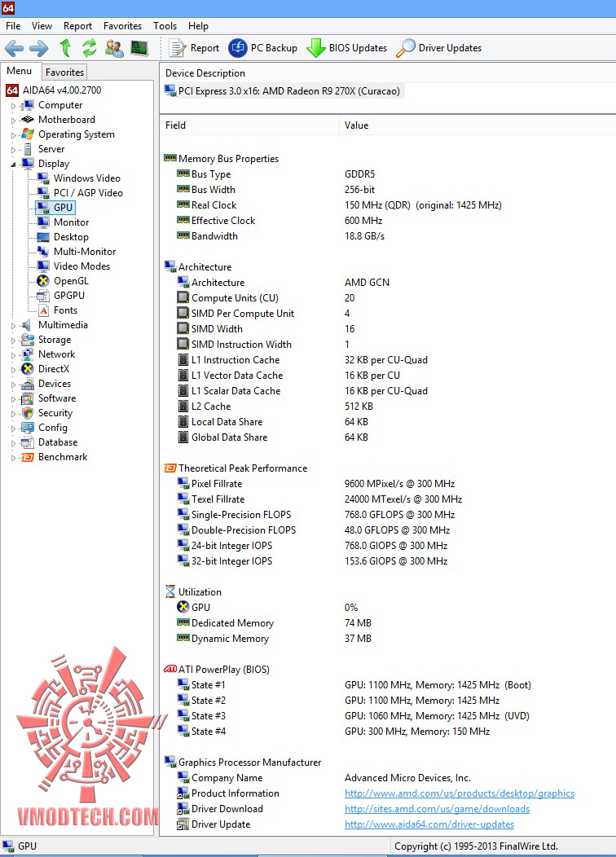Screen dimensions: 616x857
Task: Select the Pixel Fillrate row
Action: tap(388, 484)
